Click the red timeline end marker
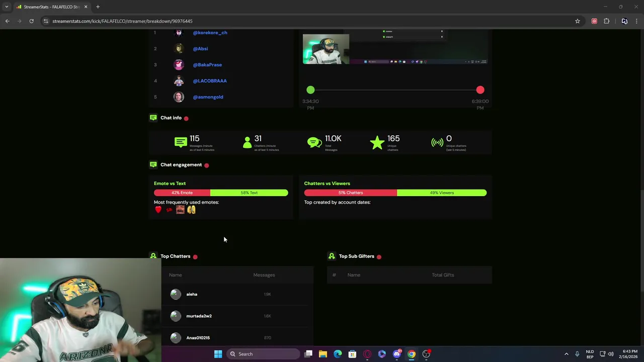 click(x=480, y=90)
